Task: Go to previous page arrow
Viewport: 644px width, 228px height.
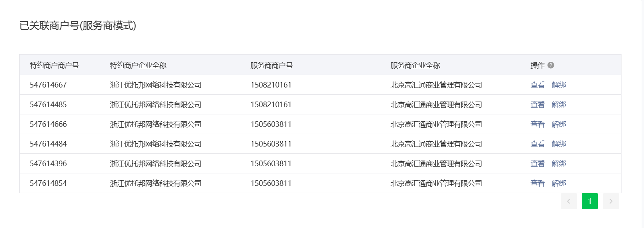Action: click(569, 201)
